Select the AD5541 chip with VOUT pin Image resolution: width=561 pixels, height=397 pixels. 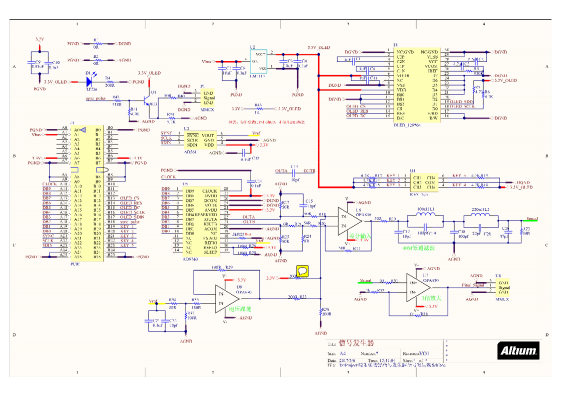200,140
